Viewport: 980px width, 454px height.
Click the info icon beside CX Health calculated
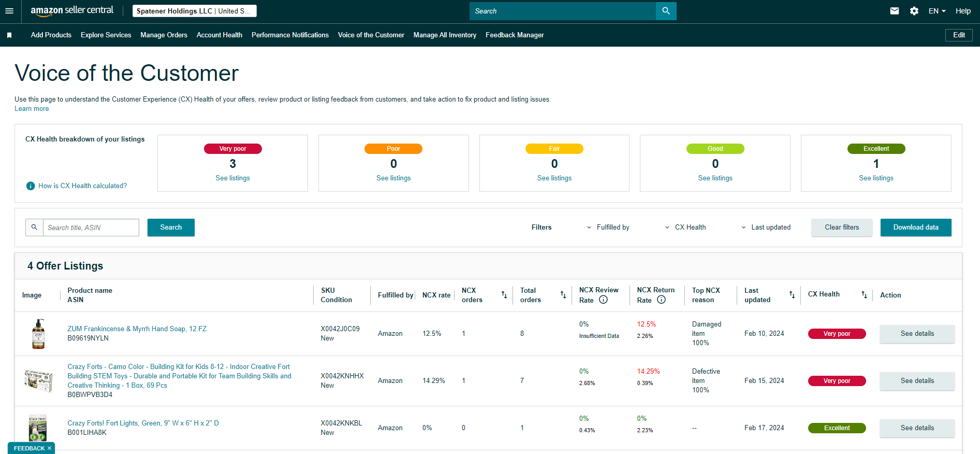pyautogui.click(x=31, y=186)
